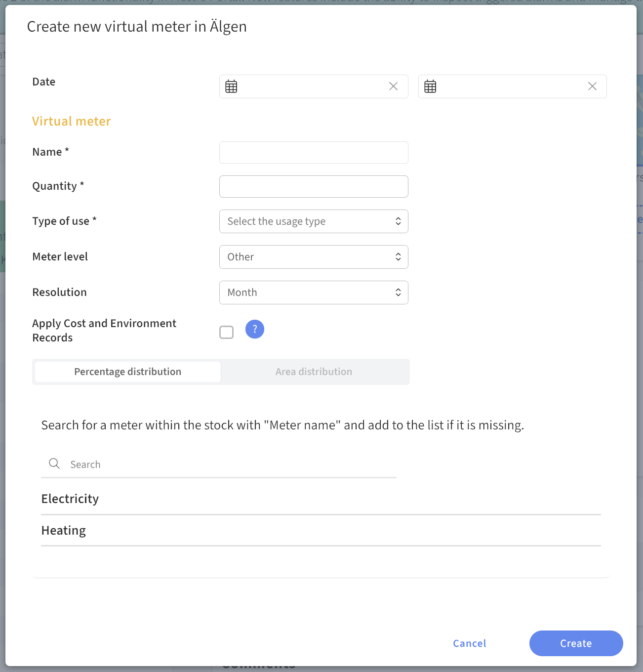643x672 pixels.
Task: Click the 'Virtual meter' heading
Action: click(x=72, y=122)
